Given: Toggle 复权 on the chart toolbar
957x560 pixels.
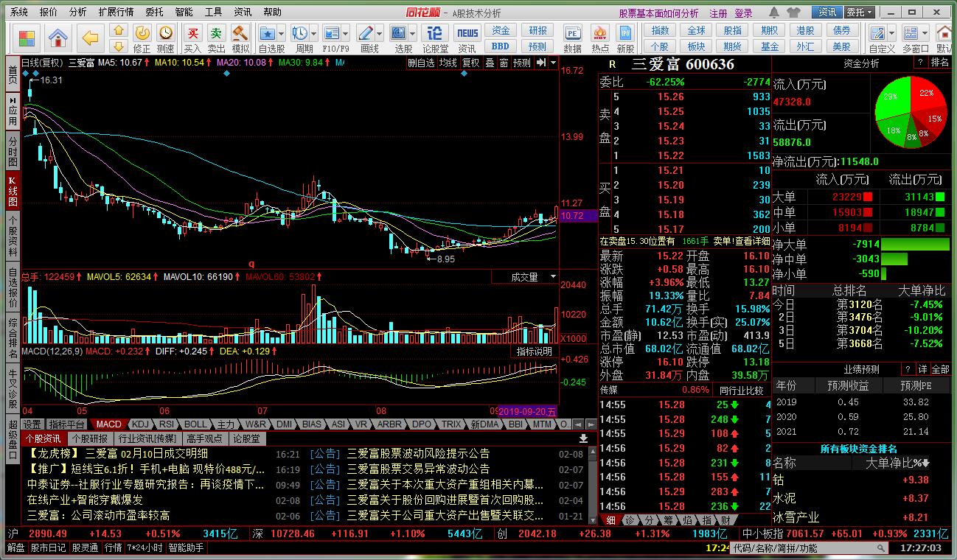Looking at the screenshot, I should click(x=470, y=63).
